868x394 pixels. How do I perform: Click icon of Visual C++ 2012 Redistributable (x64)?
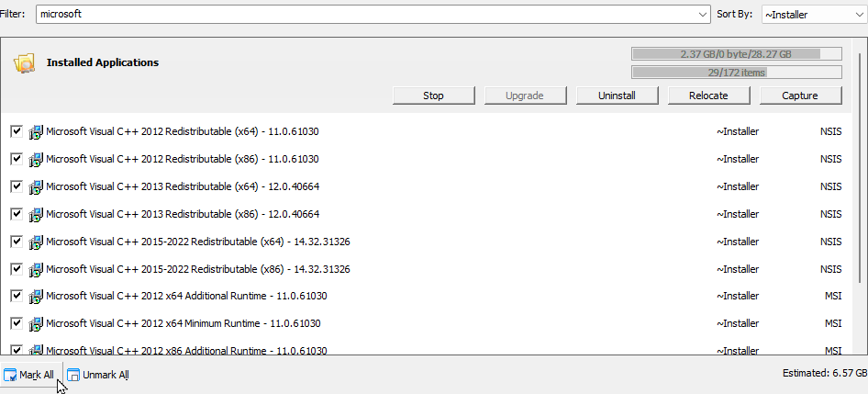pyautogui.click(x=36, y=132)
